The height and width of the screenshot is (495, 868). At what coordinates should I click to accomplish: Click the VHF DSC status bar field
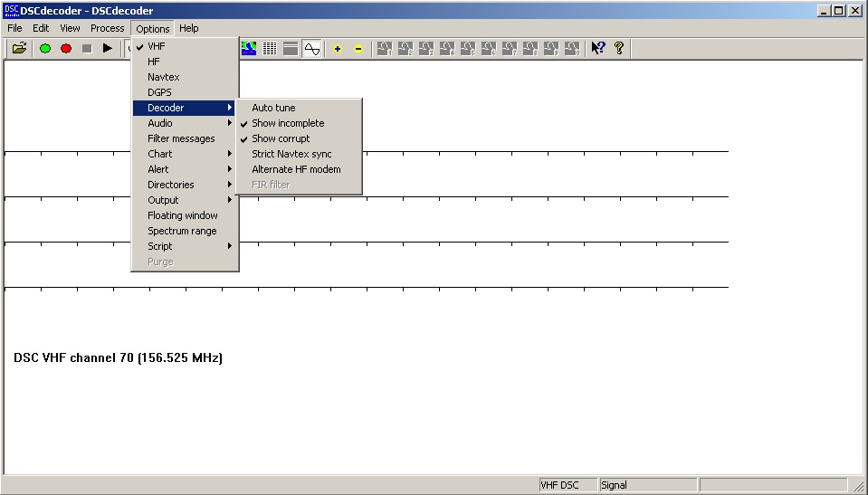(x=568, y=485)
